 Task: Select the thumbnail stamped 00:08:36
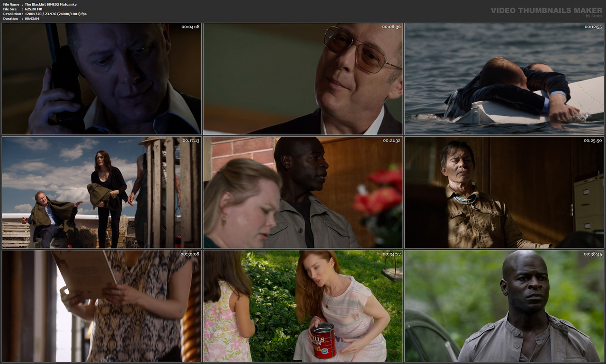[303, 79]
